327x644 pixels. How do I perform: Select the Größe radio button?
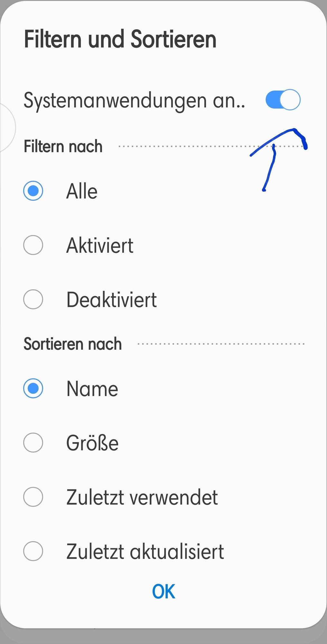tap(33, 442)
